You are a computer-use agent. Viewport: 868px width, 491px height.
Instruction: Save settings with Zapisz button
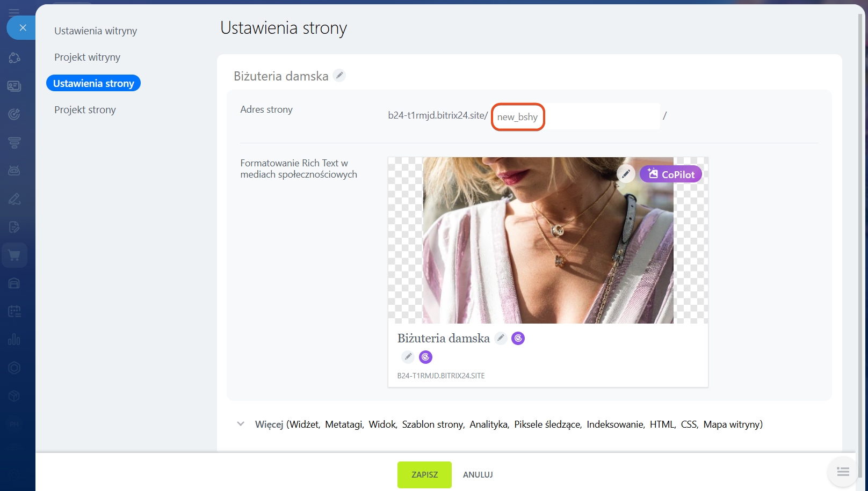pos(424,475)
